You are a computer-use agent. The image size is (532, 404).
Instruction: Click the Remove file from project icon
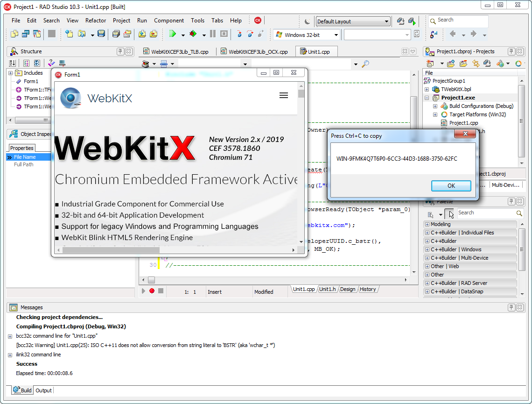click(154, 34)
